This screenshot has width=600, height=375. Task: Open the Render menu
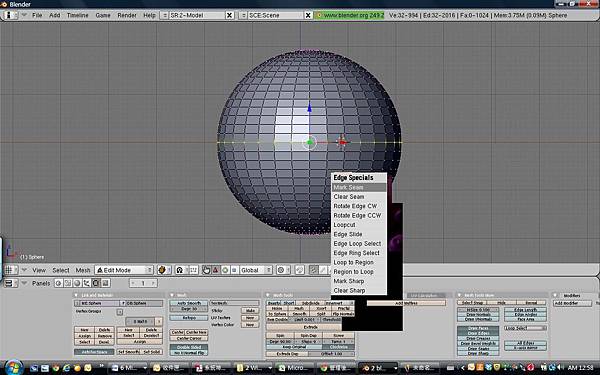tap(127, 15)
